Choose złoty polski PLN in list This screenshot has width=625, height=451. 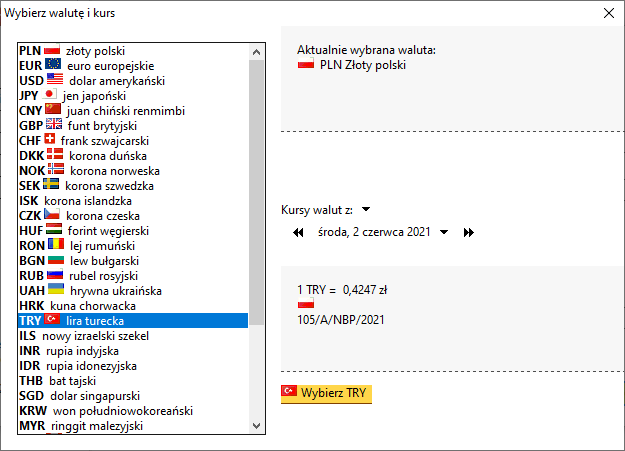click(133, 51)
